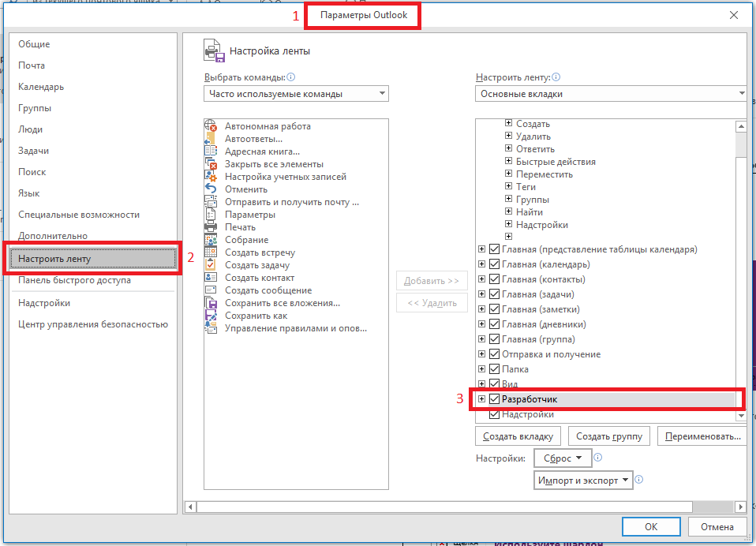
Task: Click the Собрание meeting icon
Action: 211,240
